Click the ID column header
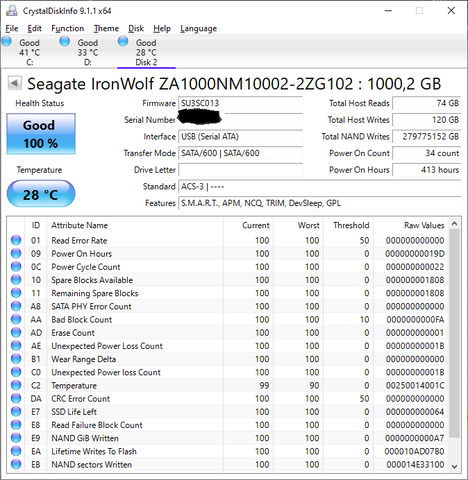Image resolution: width=468 pixels, height=480 pixels. [36, 225]
